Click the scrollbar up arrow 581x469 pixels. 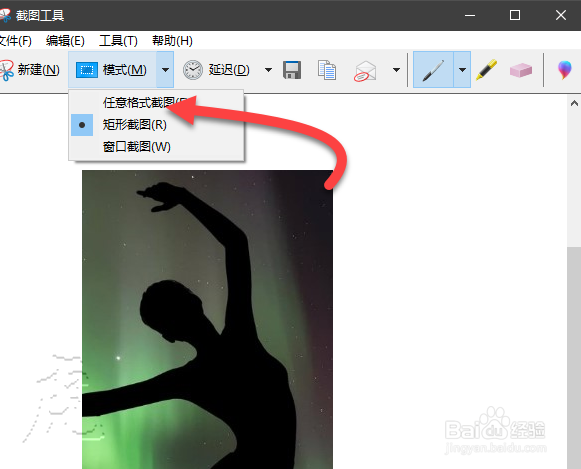click(574, 103)
